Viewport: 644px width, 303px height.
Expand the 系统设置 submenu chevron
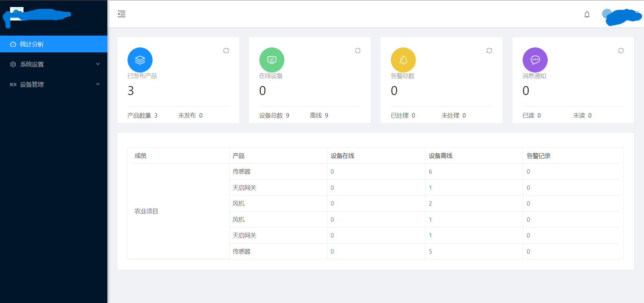(x=98, y=64)
